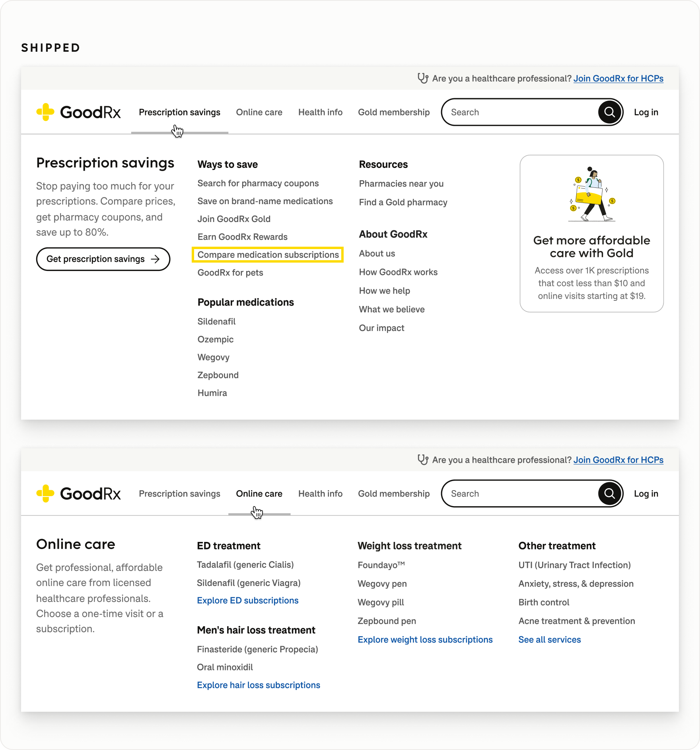
Task: Click Get prescription savings button
Action: (103, 259)
